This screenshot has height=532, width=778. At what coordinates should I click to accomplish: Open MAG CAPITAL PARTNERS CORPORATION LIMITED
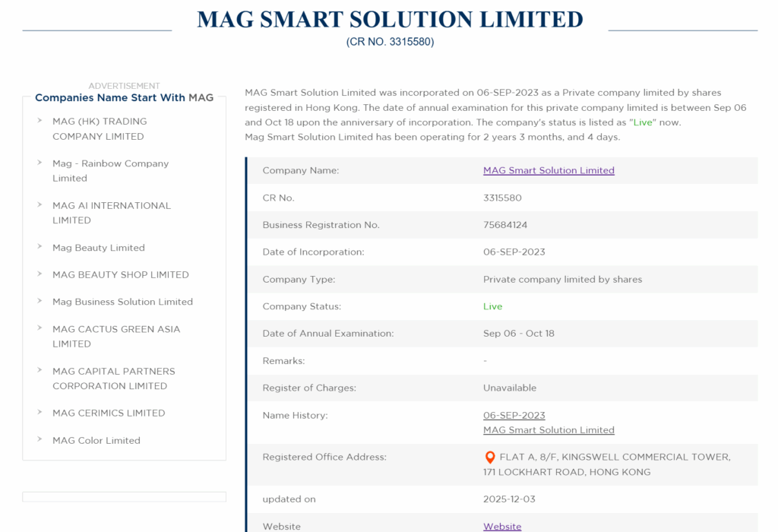pyautogui.click(x=113, y=378)
